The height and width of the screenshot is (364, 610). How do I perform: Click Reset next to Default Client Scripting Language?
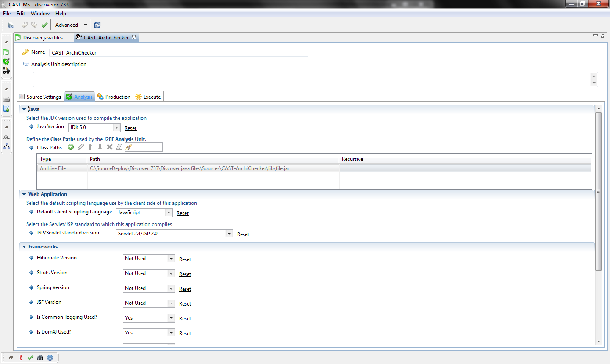click(183, 213)
